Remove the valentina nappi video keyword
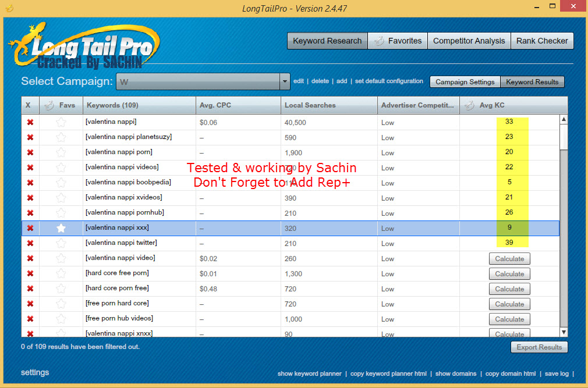 (x=30, y=258)
